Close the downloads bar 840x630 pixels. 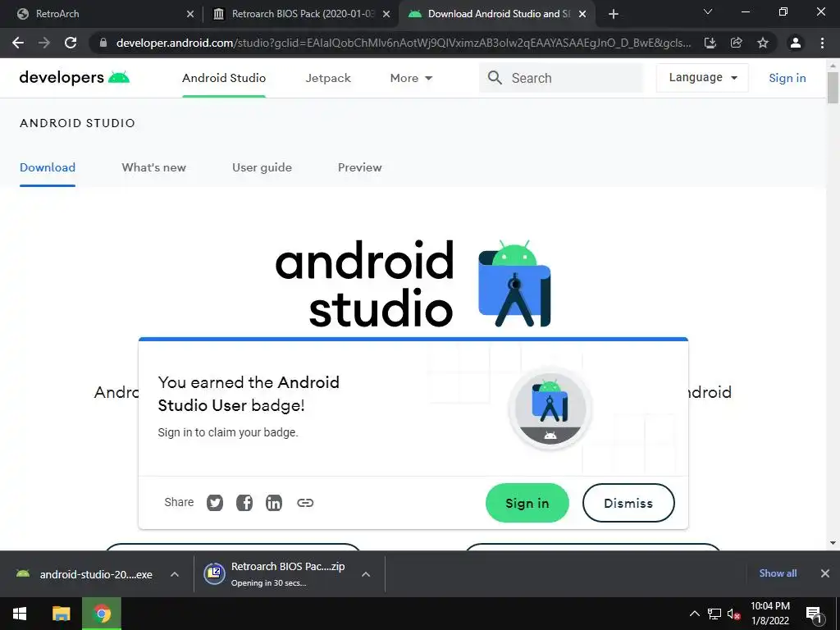825,573
